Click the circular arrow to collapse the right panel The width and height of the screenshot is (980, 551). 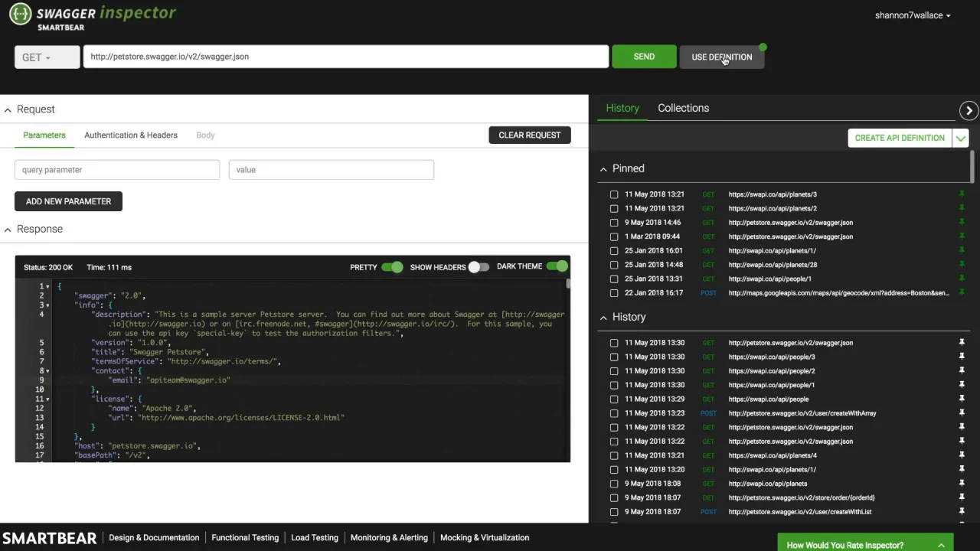[x=969, y=111]
